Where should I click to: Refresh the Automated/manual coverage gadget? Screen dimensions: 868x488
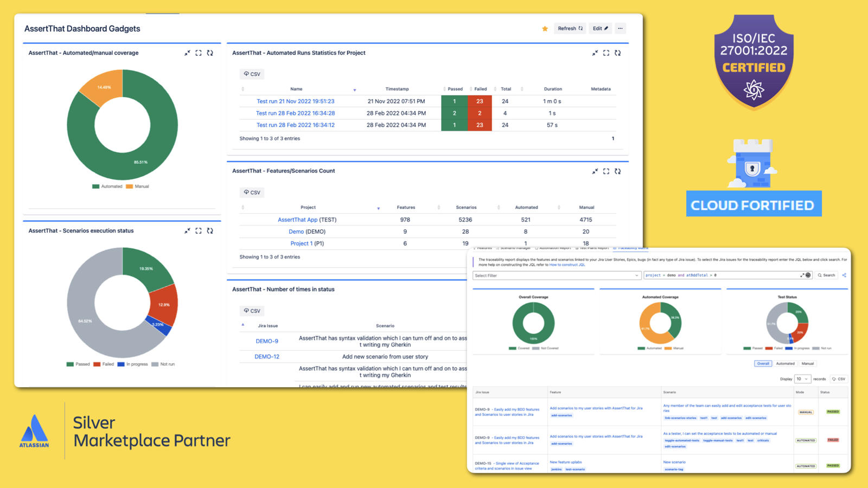click(x=210, y=53)
